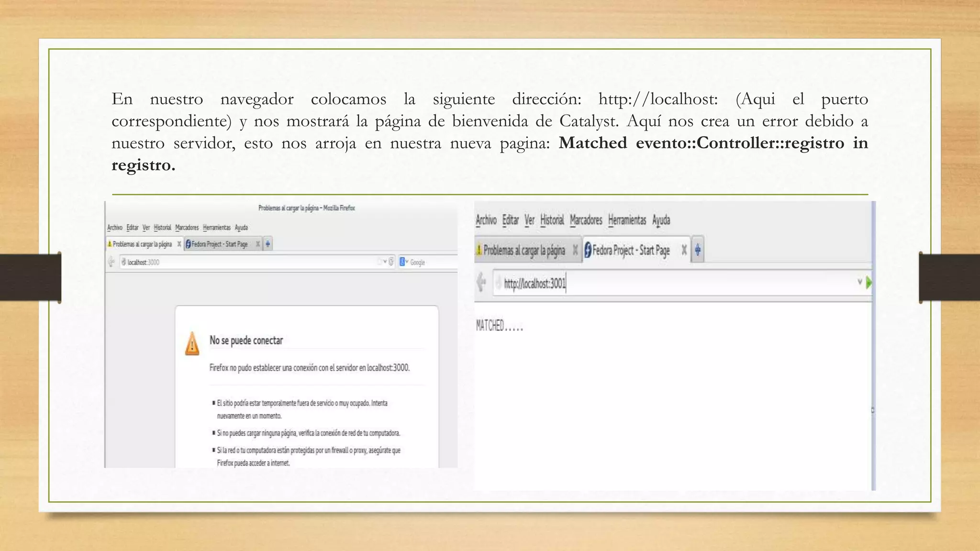
Task: Open Archivo menu in right Firefox window
Action: click(486, 220)
